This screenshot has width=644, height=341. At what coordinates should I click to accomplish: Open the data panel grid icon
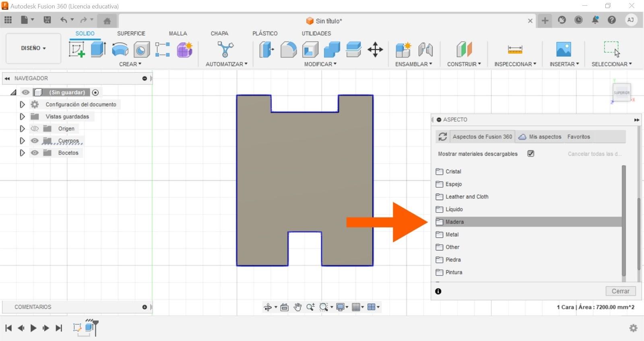click(x=8, y=20)
